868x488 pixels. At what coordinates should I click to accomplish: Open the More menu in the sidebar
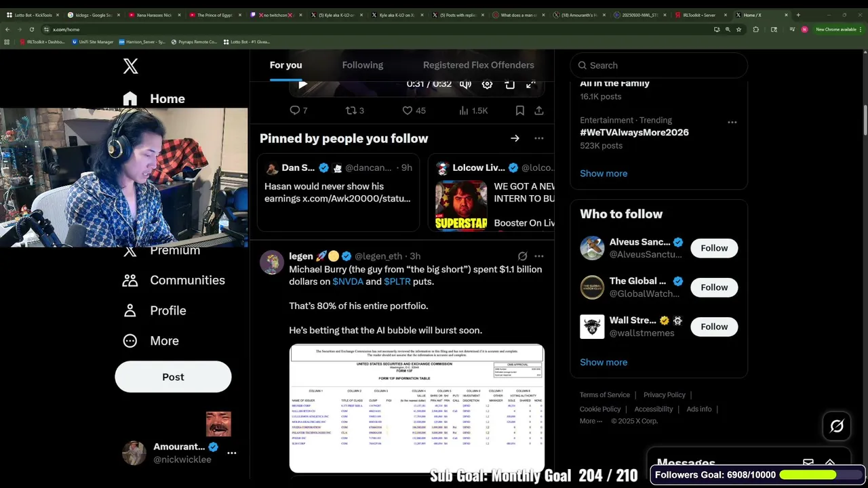pyautogui.click(x=151, y=341)
